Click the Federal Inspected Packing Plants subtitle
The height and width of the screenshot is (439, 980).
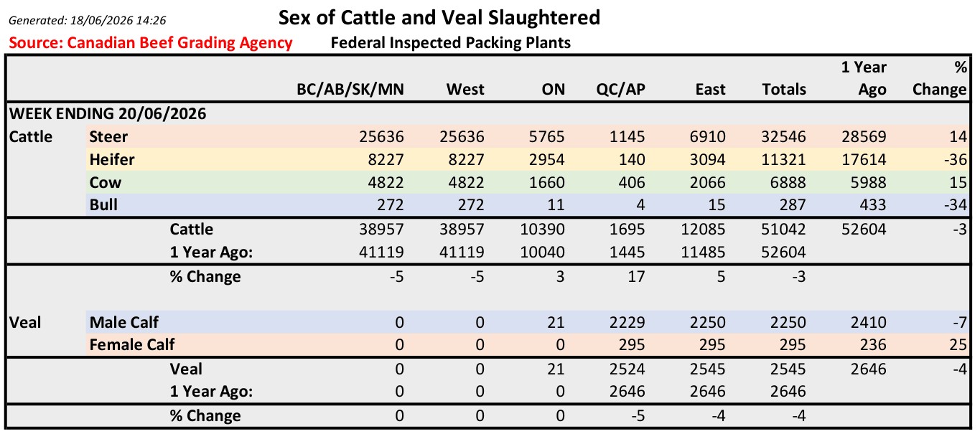[450, 42]
